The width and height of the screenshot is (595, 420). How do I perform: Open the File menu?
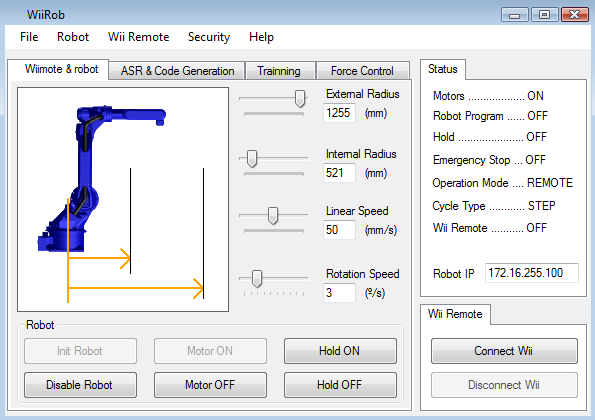coord(29,37)
